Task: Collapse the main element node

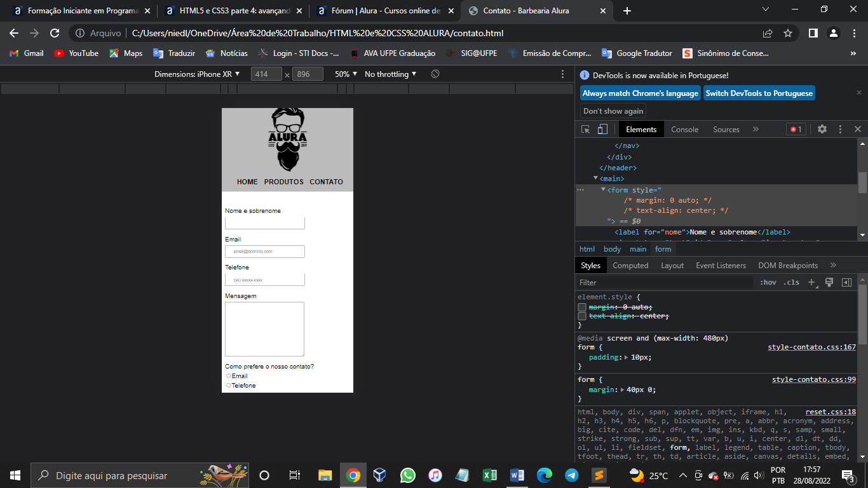Action: point(596,179)
